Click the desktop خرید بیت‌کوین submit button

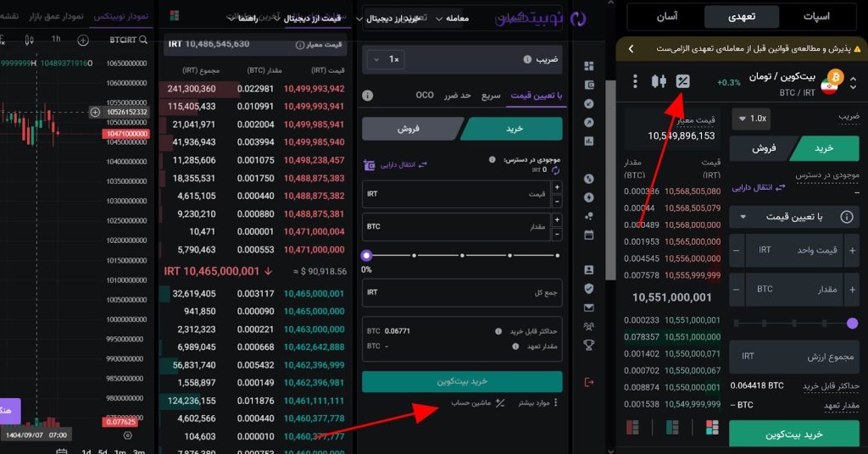(462, 381)
